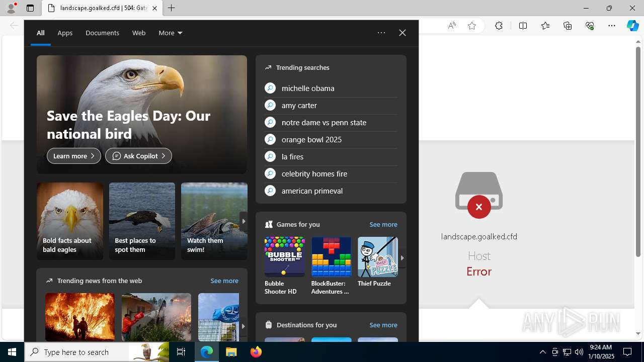Image resolution: width=644 pixels, height=362 pixels.
Task: Launch Copilot from Edge toolbar
Action: (x=632, y=26)
